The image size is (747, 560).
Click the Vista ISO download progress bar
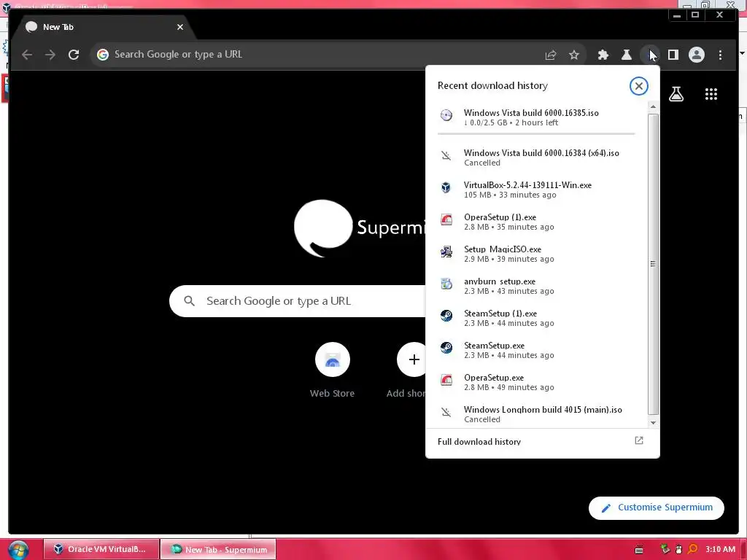536,134
